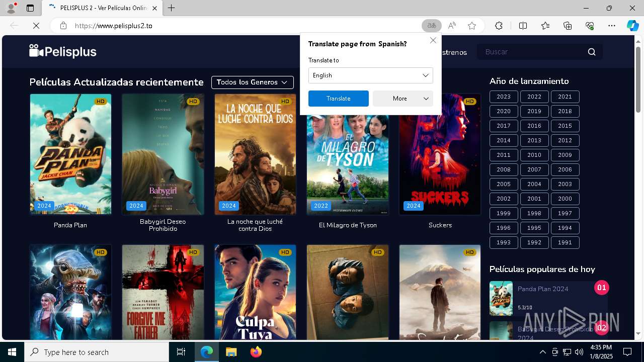This screenshot has height=362, width=644.
Task: Launch Firefox from taskbar
Action: (256, 352)
